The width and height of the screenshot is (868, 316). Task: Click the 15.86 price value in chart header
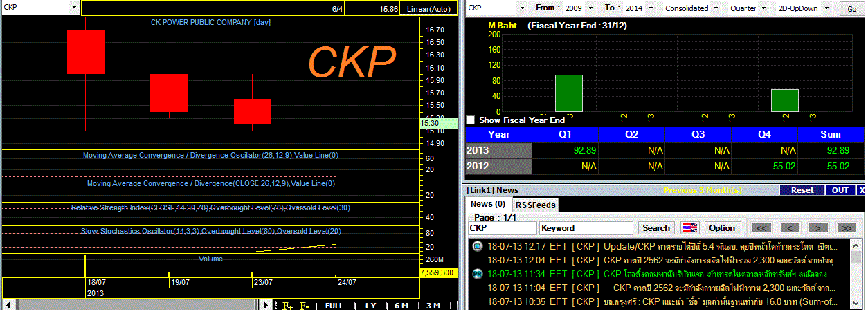tap(388, 9)
